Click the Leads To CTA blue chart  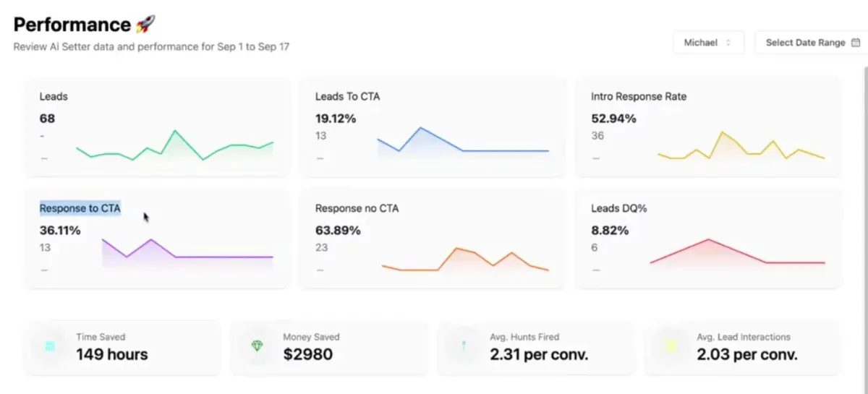tap(463, 141)
